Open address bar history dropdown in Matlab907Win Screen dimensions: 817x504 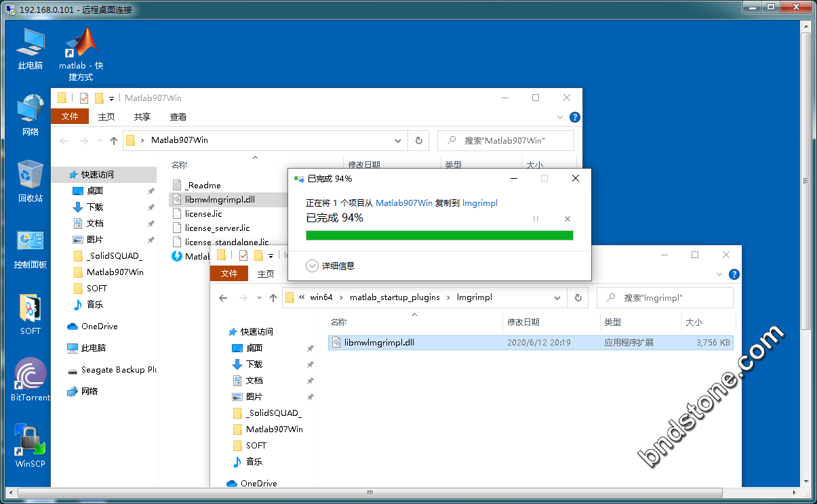399,141
